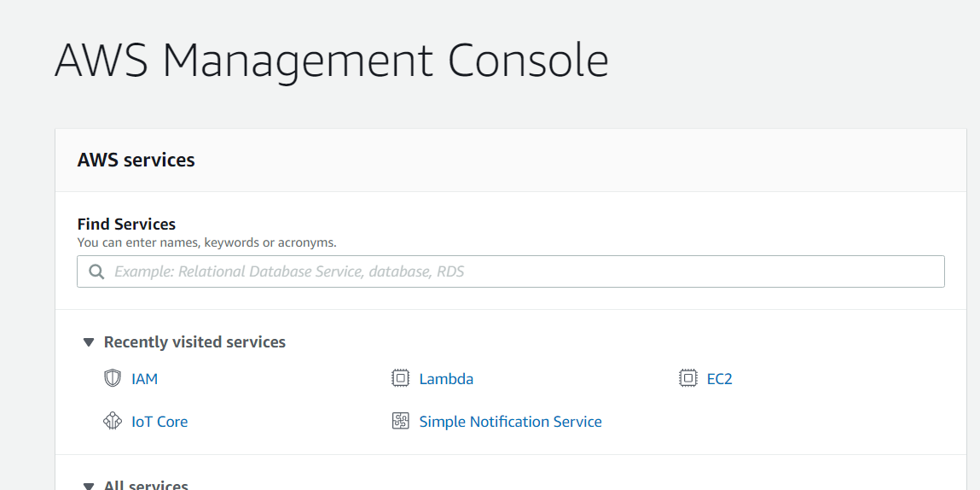The image size is (980, 490).
Task: Open the Lambda service link
Action: point(446,379)
